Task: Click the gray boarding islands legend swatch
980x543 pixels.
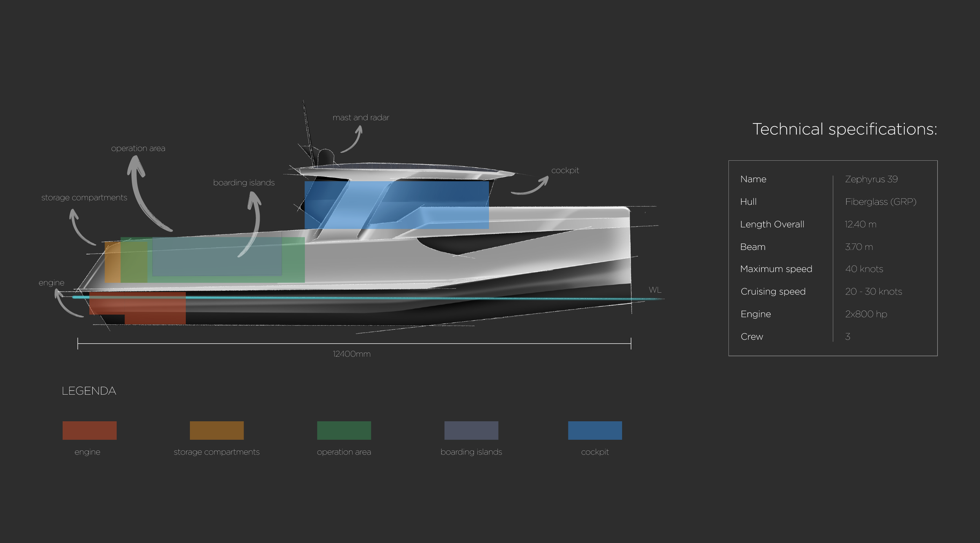Action: pos(471,430)
